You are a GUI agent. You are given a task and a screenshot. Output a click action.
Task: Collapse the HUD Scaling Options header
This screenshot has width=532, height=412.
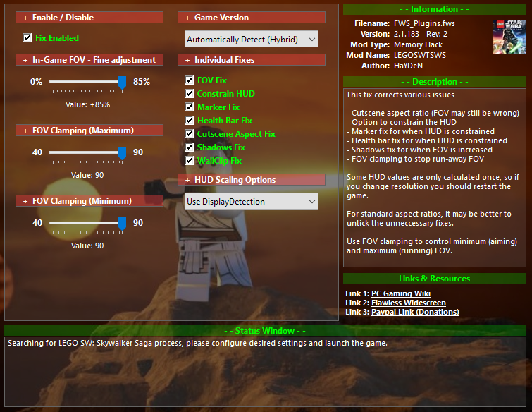click(x=252, y=180)
